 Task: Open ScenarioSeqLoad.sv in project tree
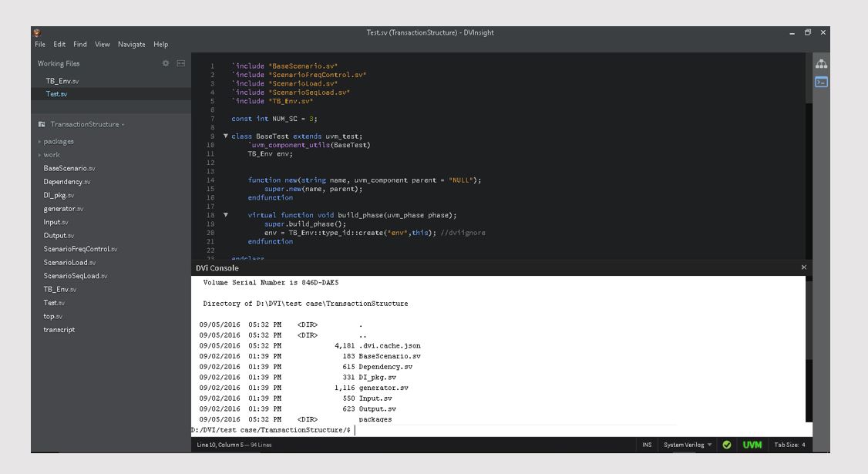click(76, 276)
